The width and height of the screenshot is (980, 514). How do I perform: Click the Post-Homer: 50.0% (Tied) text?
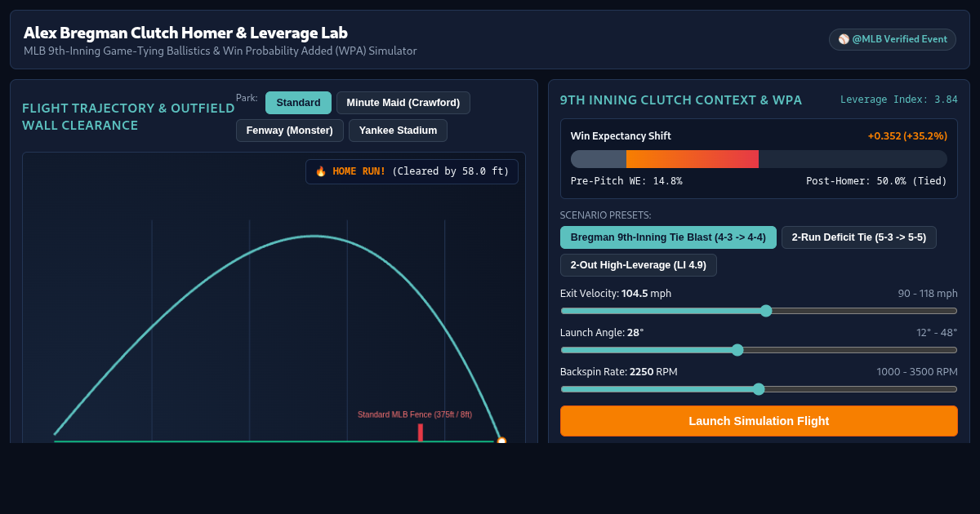[876, 181]
